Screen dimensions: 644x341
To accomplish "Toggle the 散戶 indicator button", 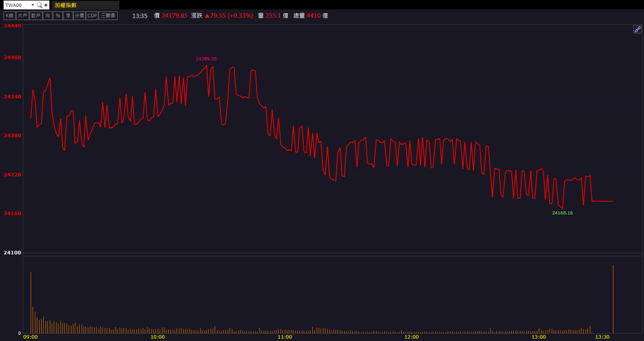I will coord(36,16).
